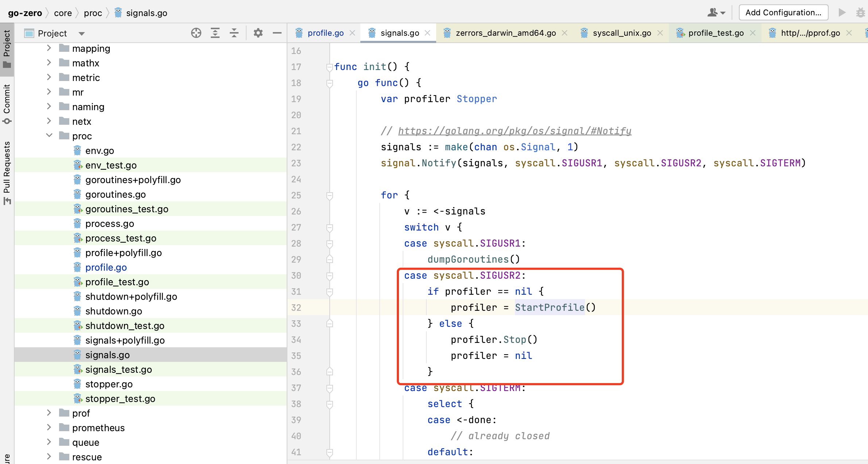Expand the mapping folder
868x464 pixels.
(x=49, y=48)
